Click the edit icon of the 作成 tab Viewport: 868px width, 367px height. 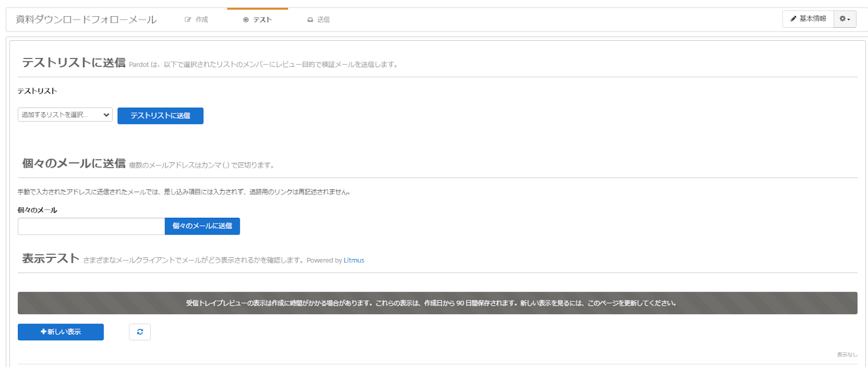coord(188,20)
